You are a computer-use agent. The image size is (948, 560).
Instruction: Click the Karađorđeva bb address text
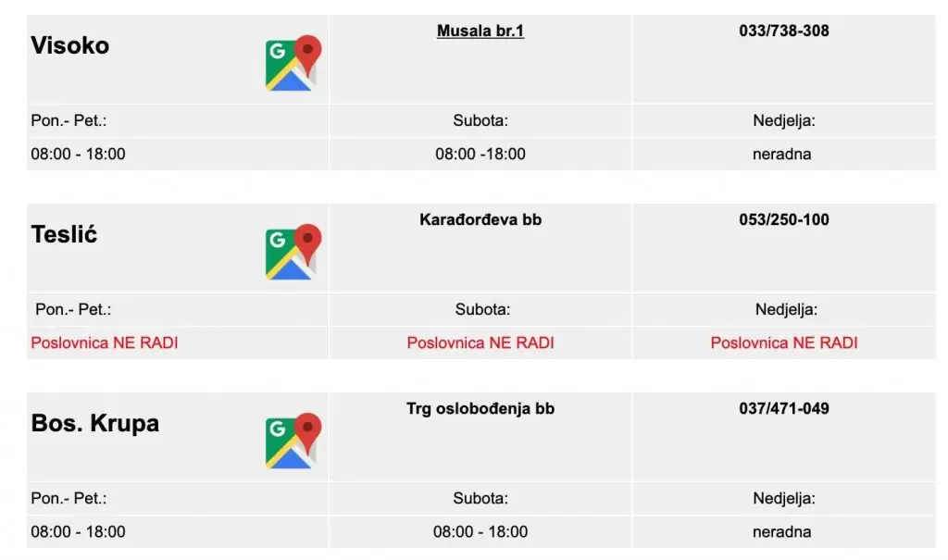click(x=480, y=219)
